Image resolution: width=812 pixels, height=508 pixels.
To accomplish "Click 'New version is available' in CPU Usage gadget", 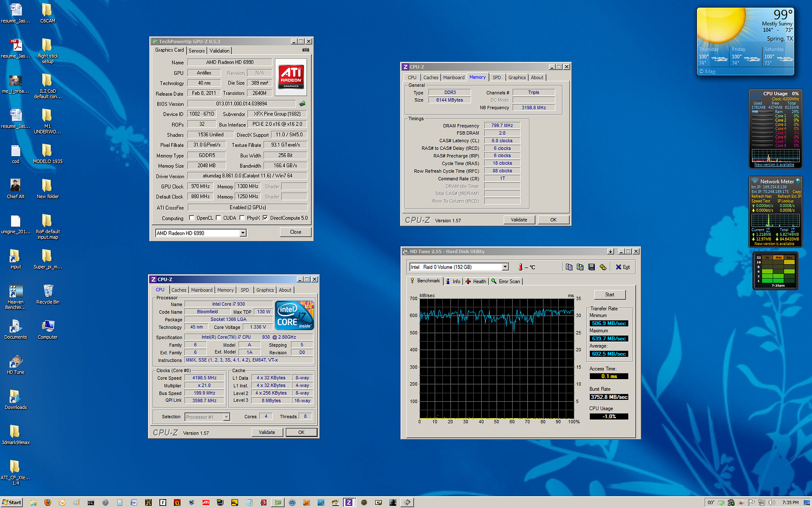I will 774,165.
